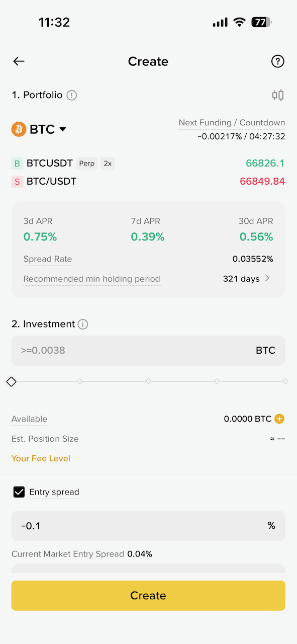
Task: Select the BTC/USDT sell row
Action: point(148,182)
